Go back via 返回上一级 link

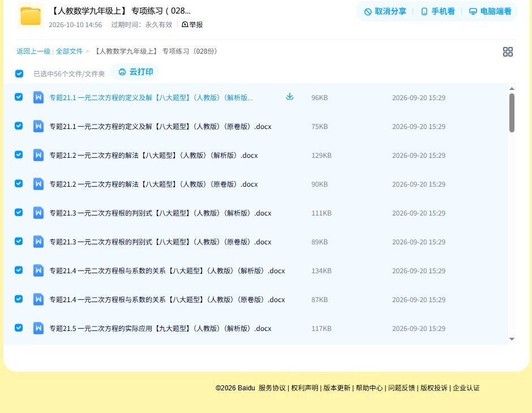coord(33,51)
